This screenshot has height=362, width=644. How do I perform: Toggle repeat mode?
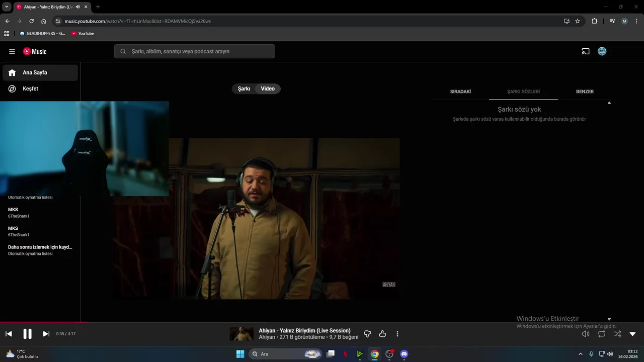point(602,334)
